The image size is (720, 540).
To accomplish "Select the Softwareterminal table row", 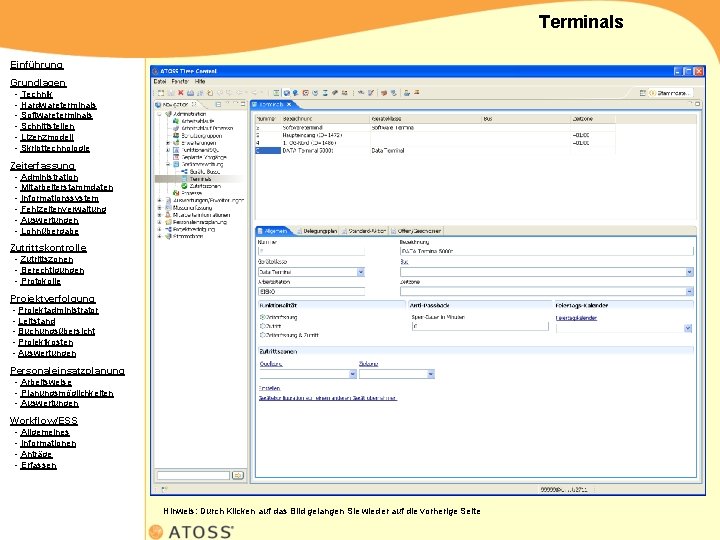I will click(435, 128).
